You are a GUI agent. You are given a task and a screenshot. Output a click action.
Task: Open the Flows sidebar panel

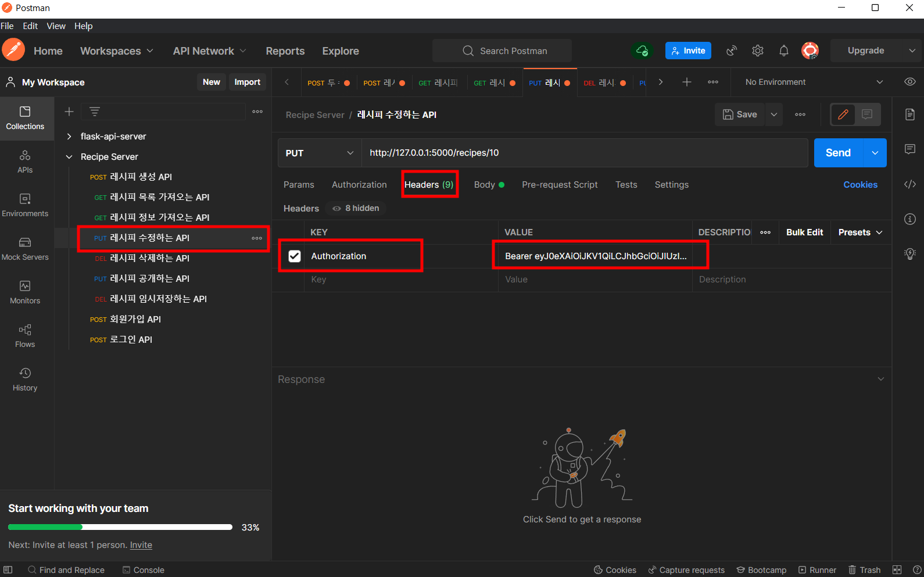coord(25,336)
